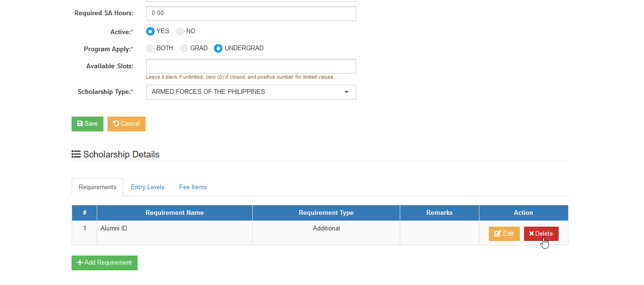Switch to the Fee Items tab
This screenshot has width=644, height=285.
[193, 187]
